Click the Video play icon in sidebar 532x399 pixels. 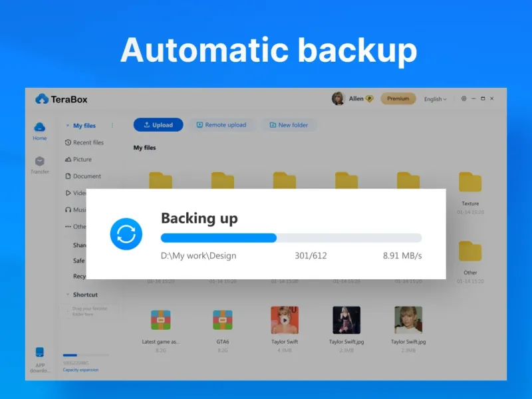tap(68, 193)
